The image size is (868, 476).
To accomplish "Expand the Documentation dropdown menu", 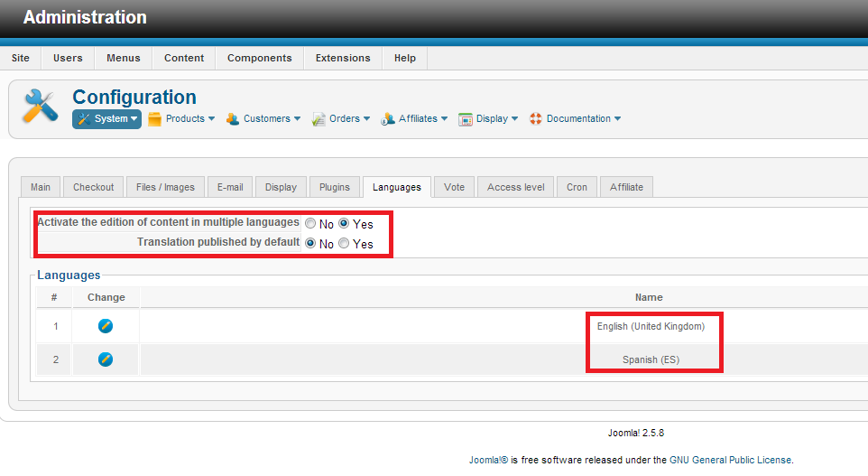I will click(575, 118).
